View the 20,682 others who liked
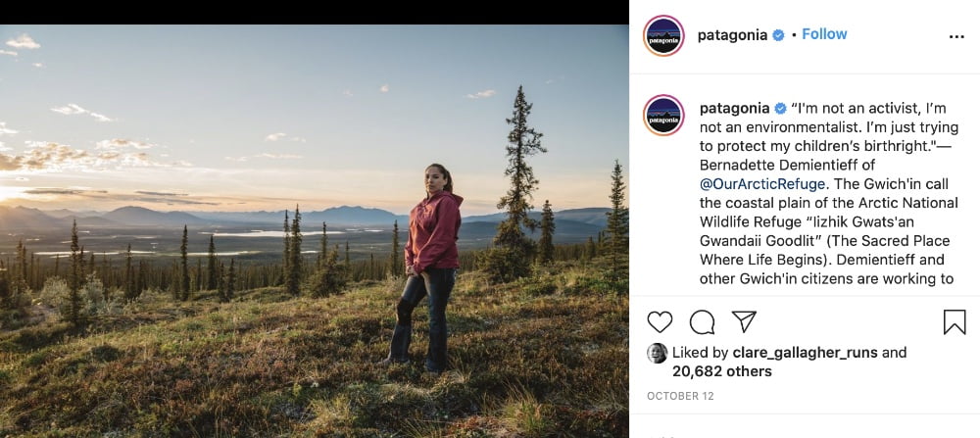The width and height of the screenshot is (980, 438). pyautogui.click(x=721, y=371)
